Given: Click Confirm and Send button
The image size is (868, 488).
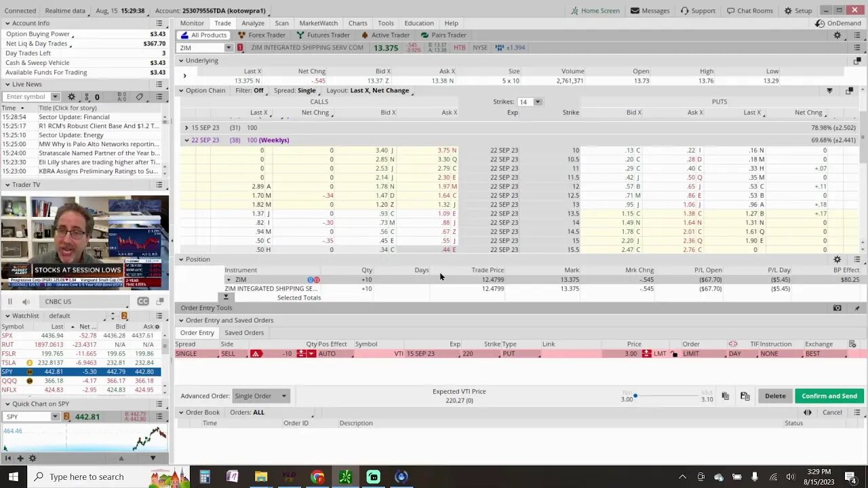Looking at the screenshot, I should coord(829,396).
